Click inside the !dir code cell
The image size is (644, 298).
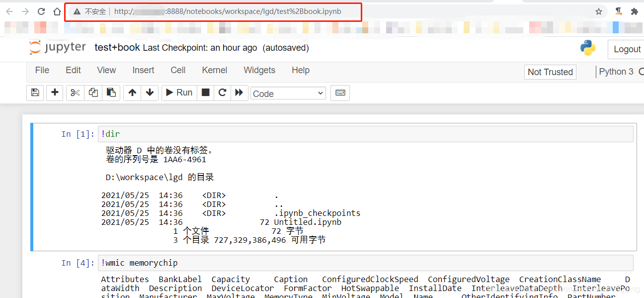click(199, 134)
